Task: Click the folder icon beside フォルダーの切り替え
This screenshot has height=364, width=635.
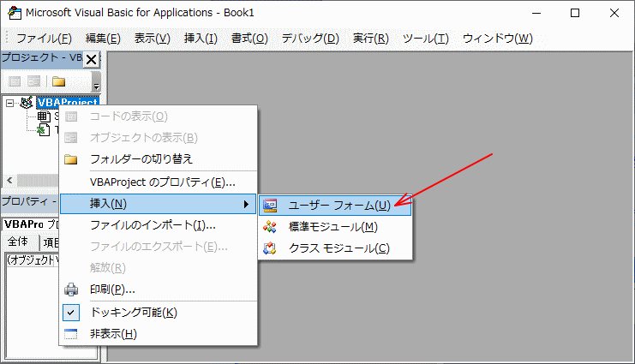Action: click(71, 159)
